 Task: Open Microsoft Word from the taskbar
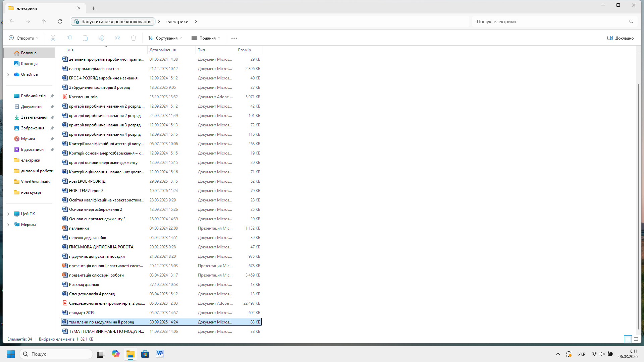pyautogui.click(x=160, y=354)
